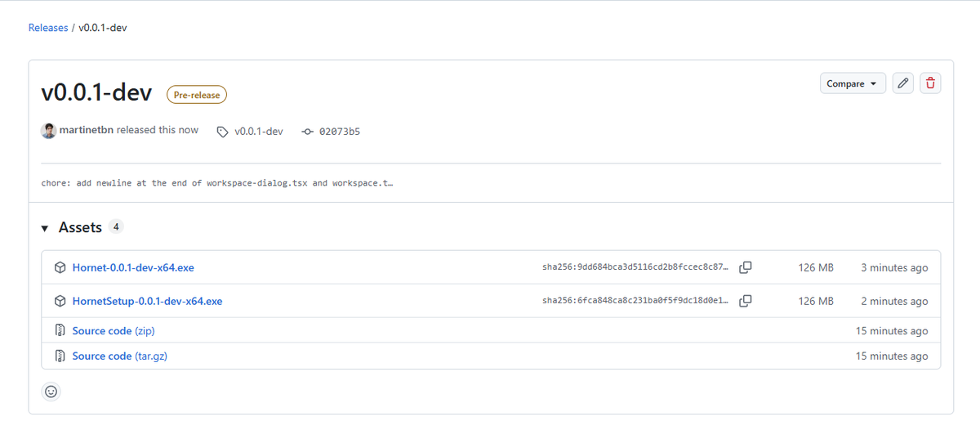Viewport: 980px width, 448px height.
Task: Click the tag icon next to v0.0.1-dev
Action: click(x=222, y=131)
